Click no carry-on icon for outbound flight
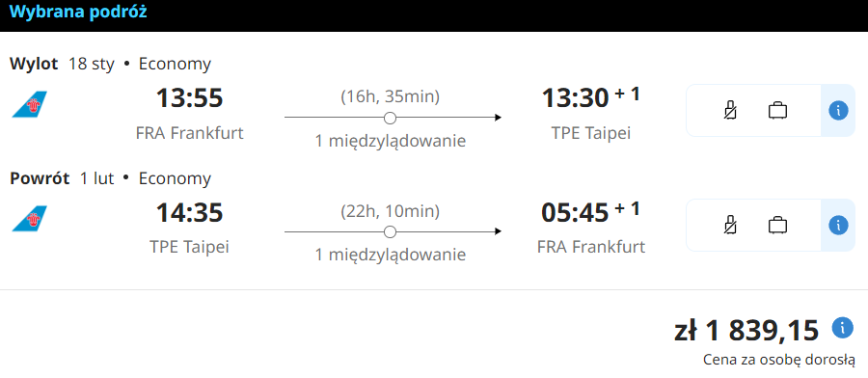Viewport: 868px width, 378px height. [x=731, y=111]
